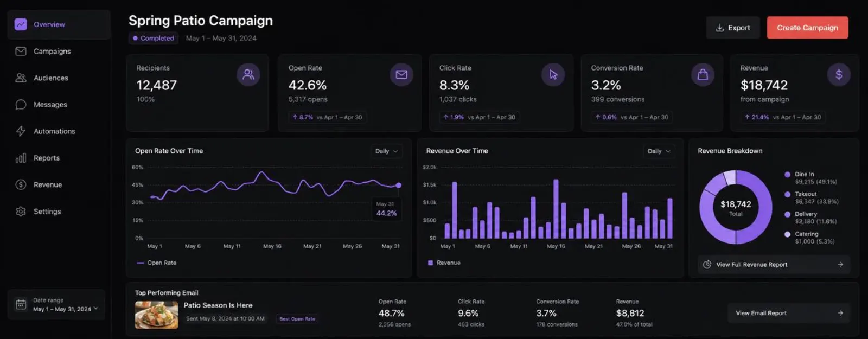Click the Conversion Rate shopping bag icon
868x339 pixels.
click(x=703, y=74)
